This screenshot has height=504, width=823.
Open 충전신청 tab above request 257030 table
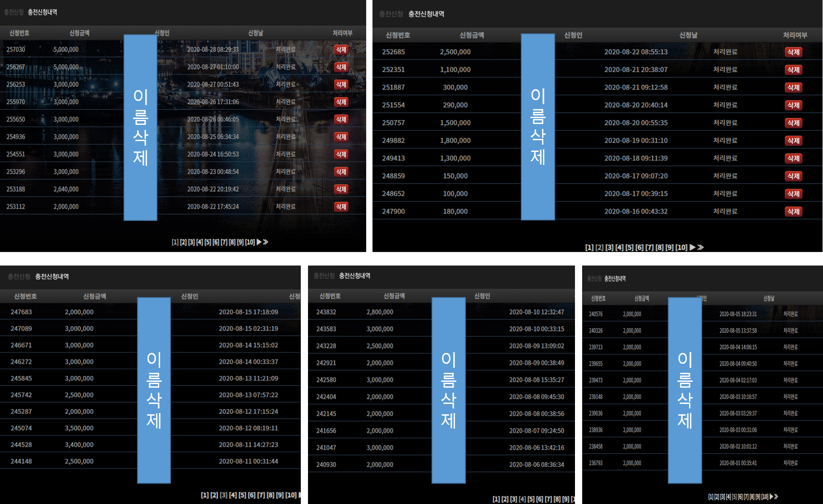(14, 12)
